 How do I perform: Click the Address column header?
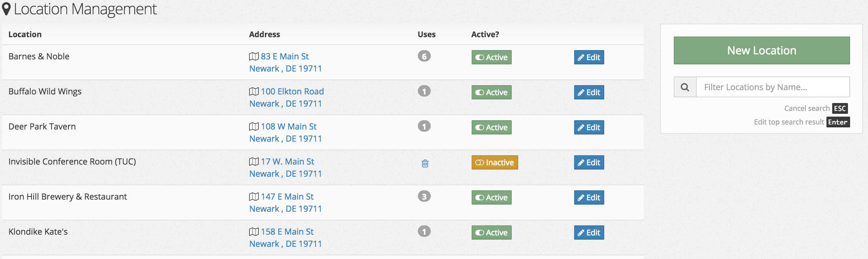click(x=264, y=34)
